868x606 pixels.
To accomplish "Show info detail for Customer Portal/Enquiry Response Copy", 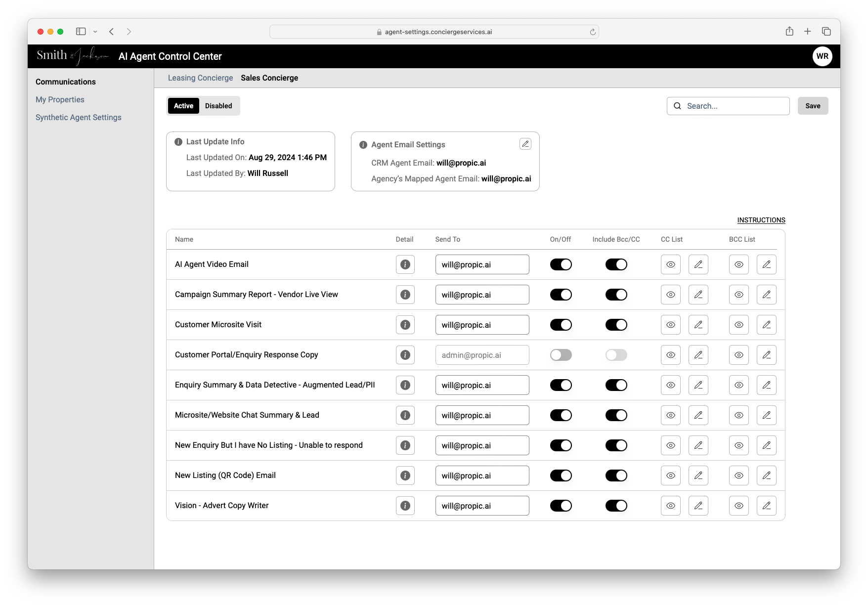I will (x=405, y=355).
